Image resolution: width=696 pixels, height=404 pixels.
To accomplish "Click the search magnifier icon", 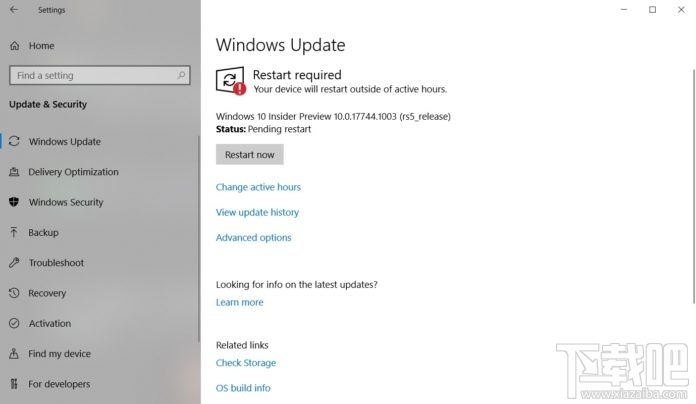I will coord(181,75).
